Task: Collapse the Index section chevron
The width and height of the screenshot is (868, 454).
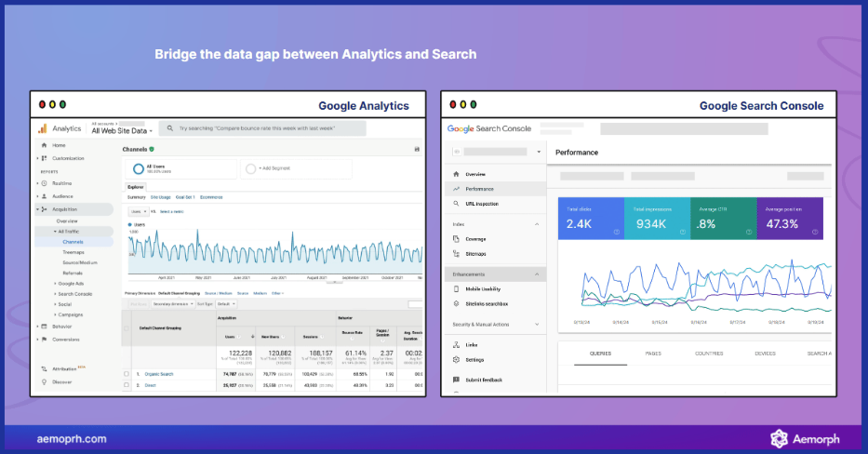Action: click(537, 224)
